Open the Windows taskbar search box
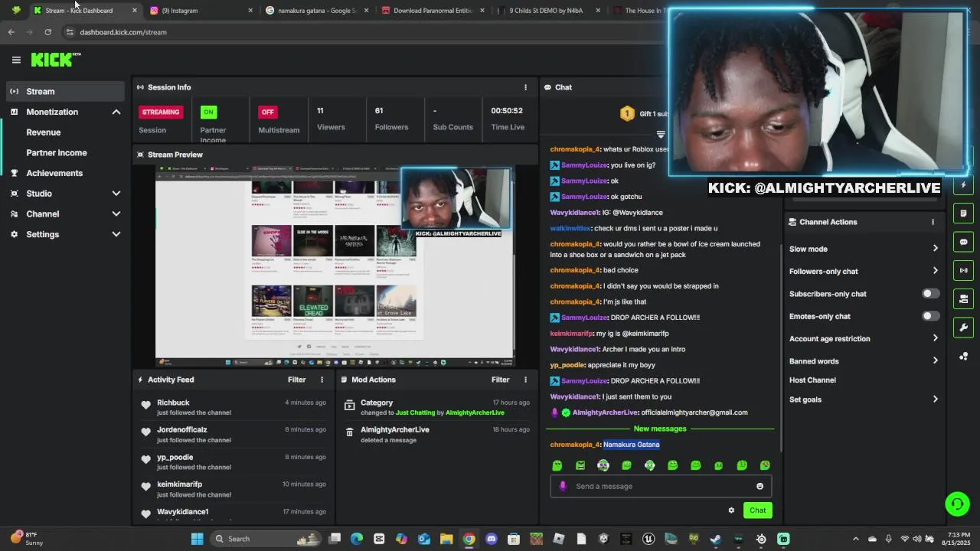 [x=266, y=539]
